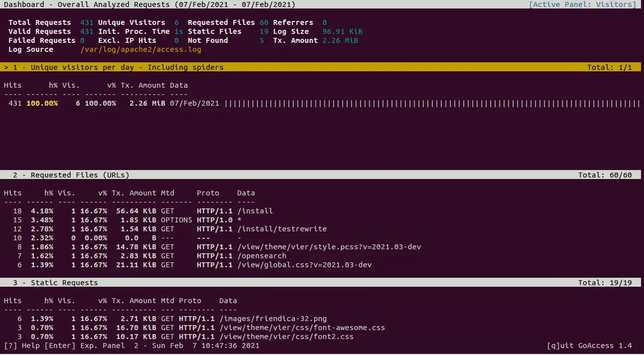This screenshot has width=644, height=355.
Task: Click the Failed Requests count 0
Action: tap(82, 40)
